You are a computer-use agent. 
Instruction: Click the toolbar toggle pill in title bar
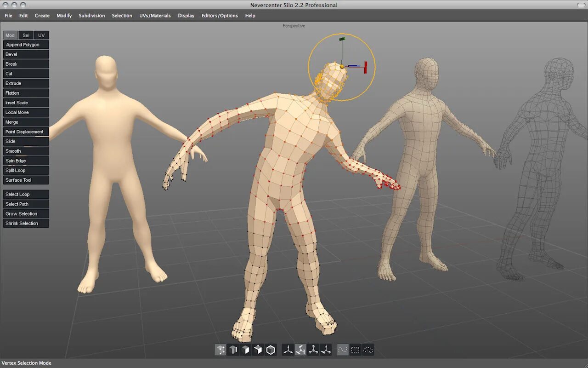[580, 4]
